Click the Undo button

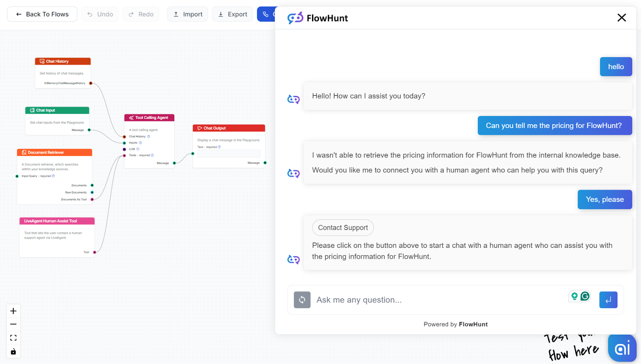click(100, 14)
